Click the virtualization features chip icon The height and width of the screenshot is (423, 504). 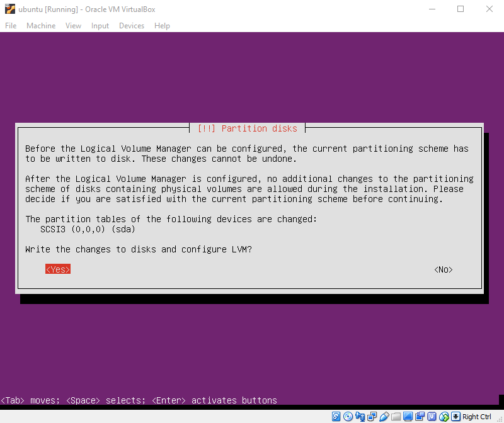[431, 416]
